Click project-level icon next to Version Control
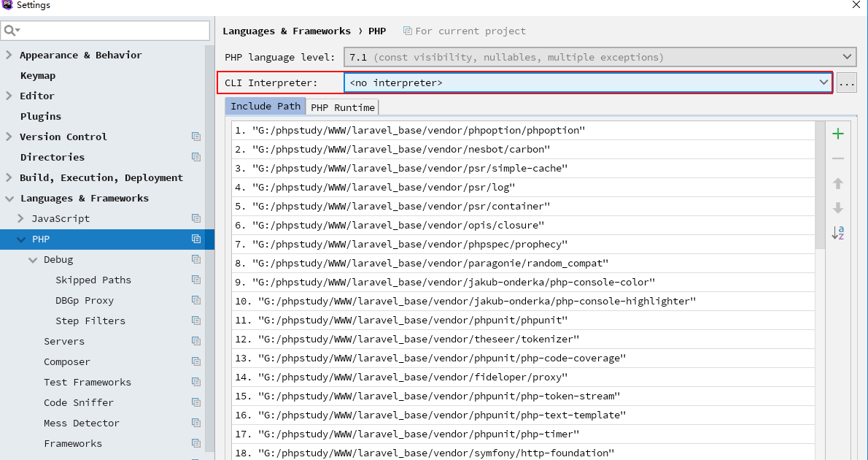 pos(195,137)
